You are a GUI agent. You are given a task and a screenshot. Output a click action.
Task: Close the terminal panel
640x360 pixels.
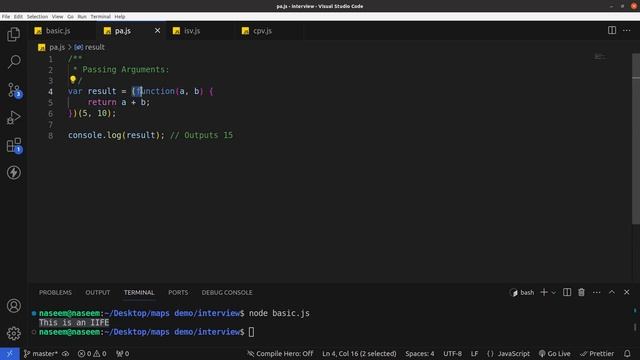point(627,292)
